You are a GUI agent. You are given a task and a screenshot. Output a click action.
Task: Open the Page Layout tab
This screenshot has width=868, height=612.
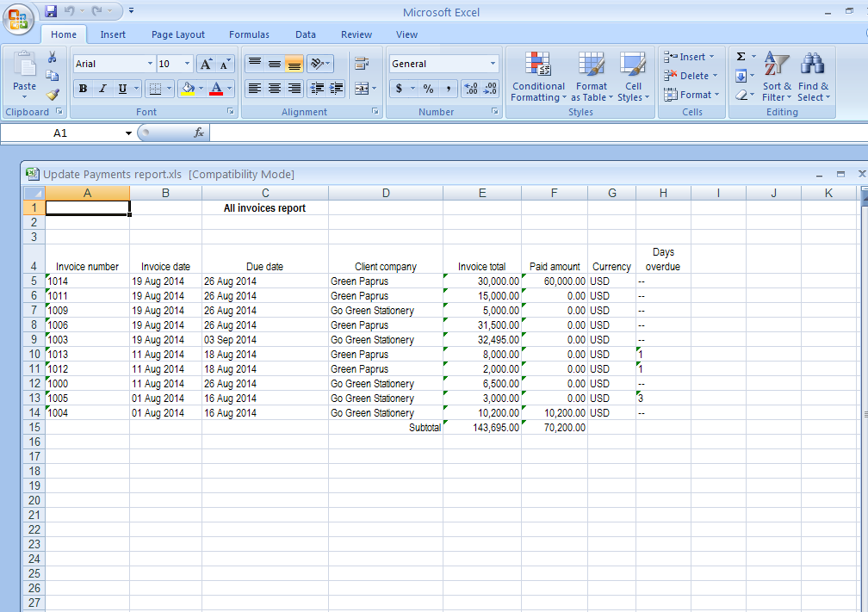click(177, 34)
